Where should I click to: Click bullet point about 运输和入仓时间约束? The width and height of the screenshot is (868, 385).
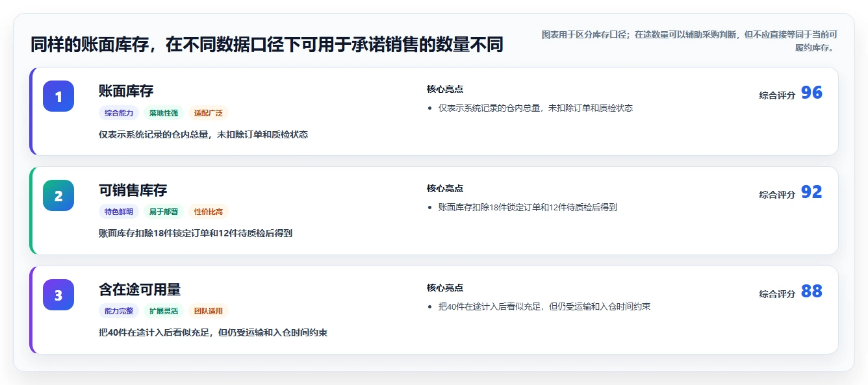(544, 306)
